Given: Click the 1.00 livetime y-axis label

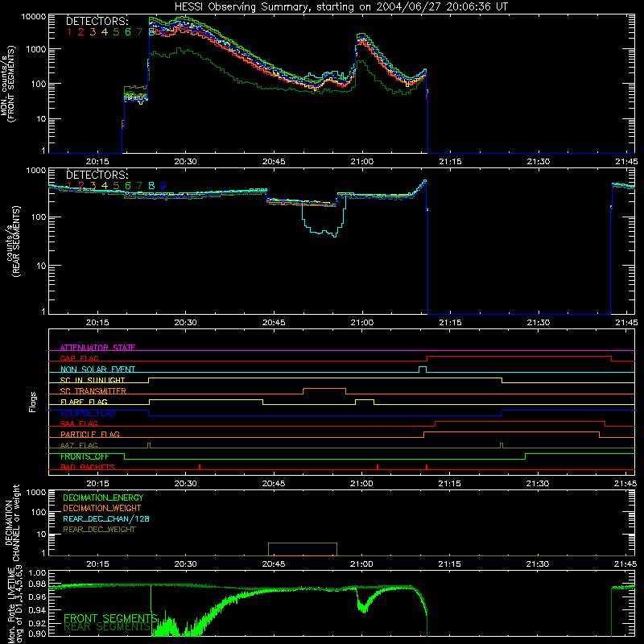Looking at the screenshot, I should pos(38,573).
